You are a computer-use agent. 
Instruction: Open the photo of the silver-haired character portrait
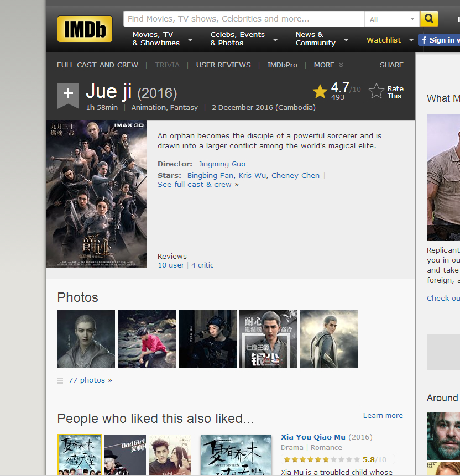(x=86, y=339)
